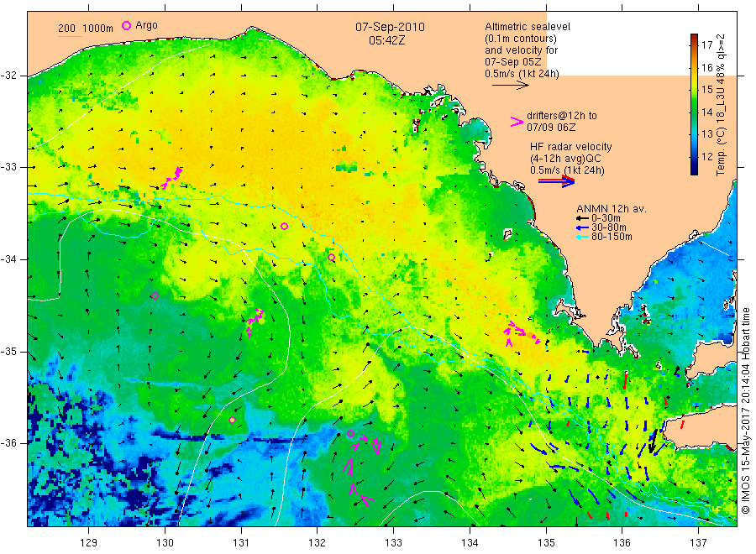Viewport: 756px width, 554px height.
Task: Click the 'drifters@12h to' label
Action: click(562, 116)
